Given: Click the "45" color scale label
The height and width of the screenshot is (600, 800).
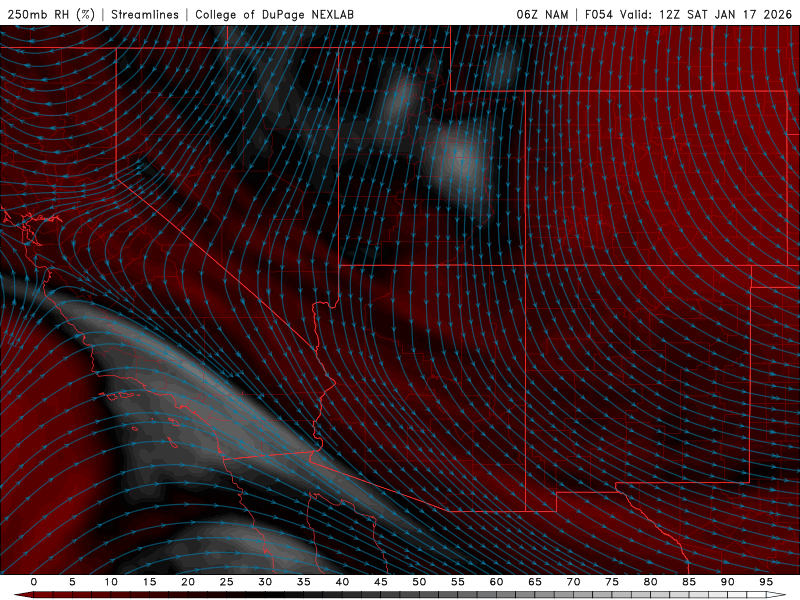Looking at the screenshot, I should click(381, 582).
